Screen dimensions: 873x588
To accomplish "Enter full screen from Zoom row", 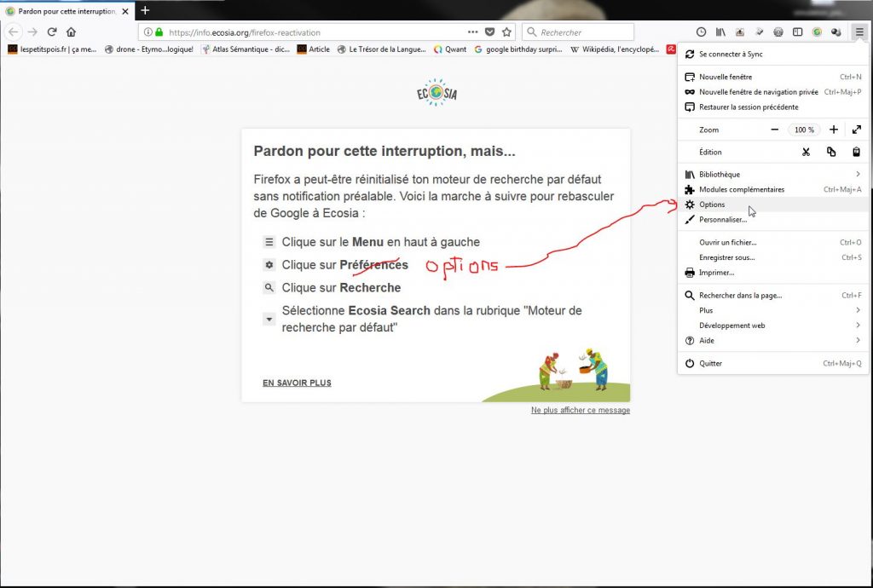I will 856,130.
